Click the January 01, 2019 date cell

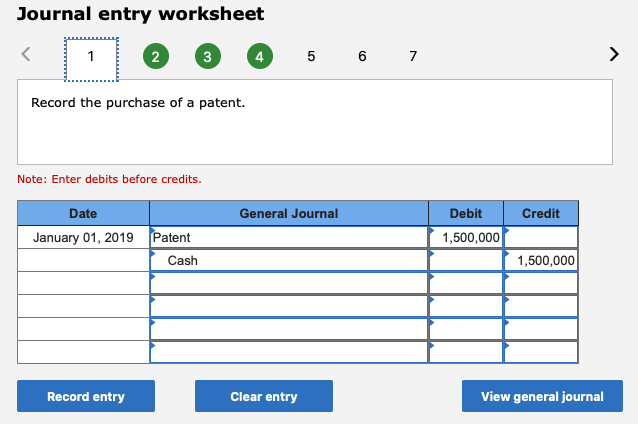[83, 237]
